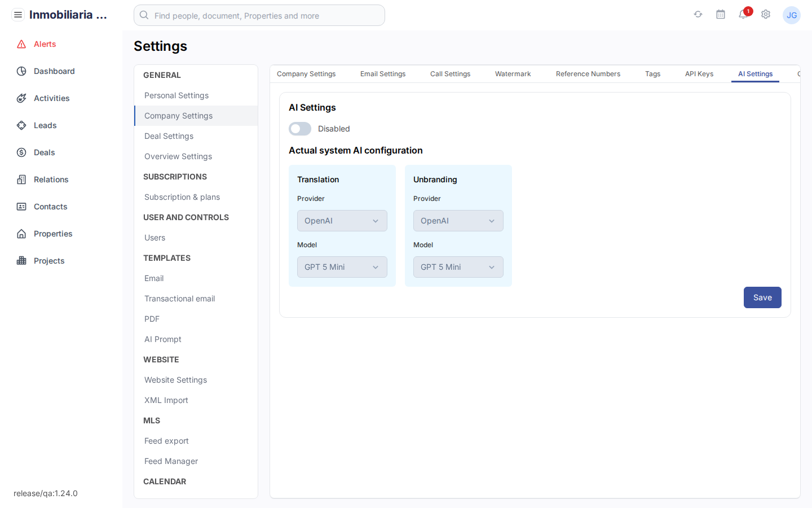Screen dimensions: 812x508
Task: Enable the AI Settings toggle
Action: pos(299,129)
